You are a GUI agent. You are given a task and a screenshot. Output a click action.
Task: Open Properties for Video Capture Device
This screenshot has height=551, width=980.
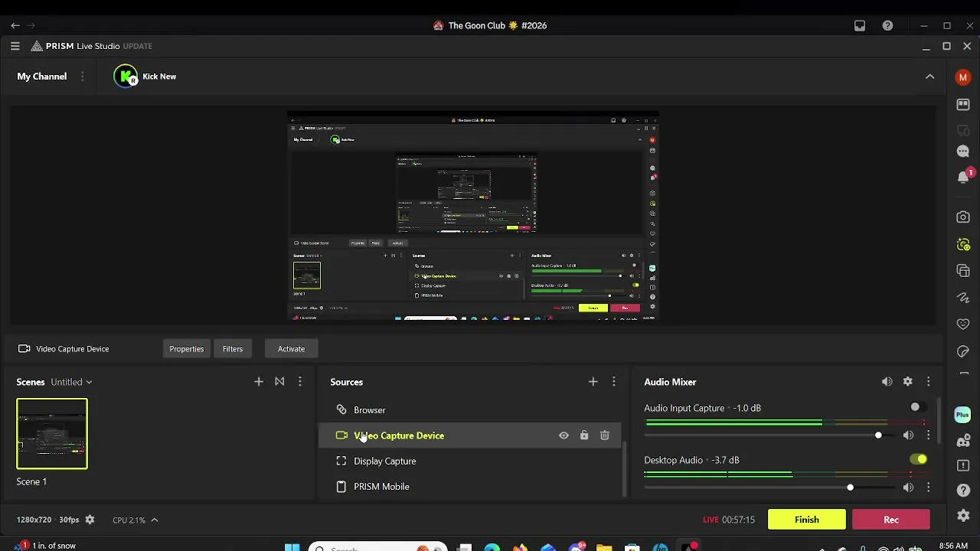tap(187, 349)
